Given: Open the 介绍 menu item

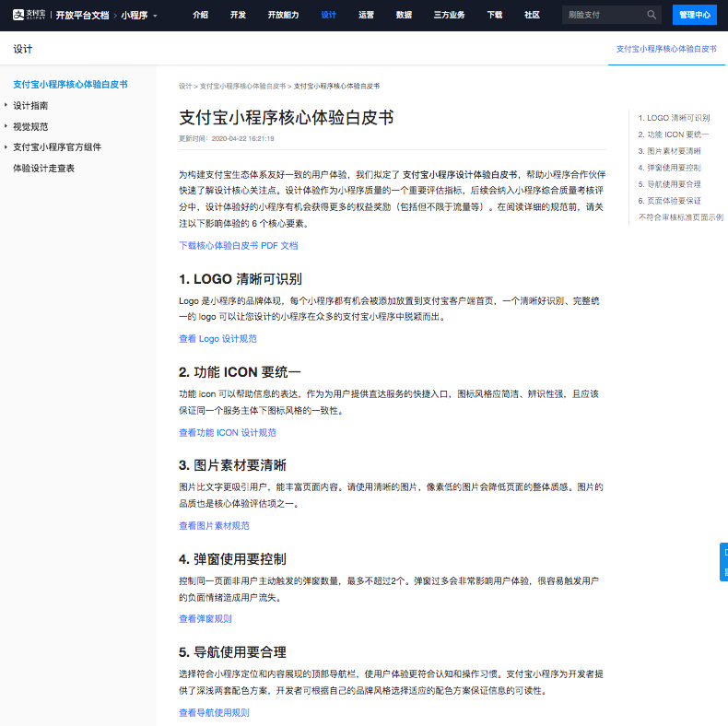Looking at the screenshot, I should [201, 15].
